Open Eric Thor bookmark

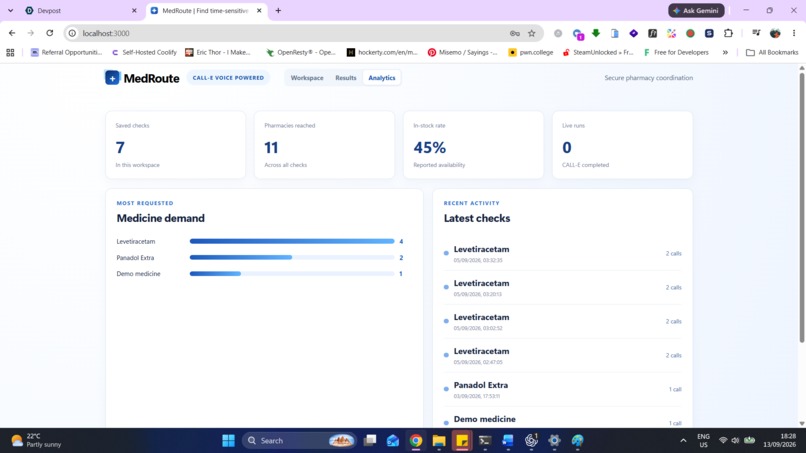click(x=218, y=52)
